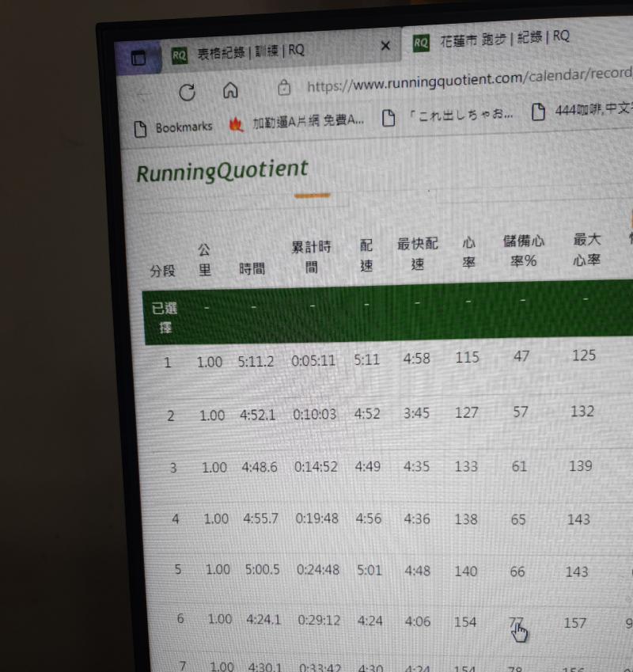Viewport: 633px width, 672px height.
Task: Open the Bookmarks folder in bookmarks bar
Action: 173,128
